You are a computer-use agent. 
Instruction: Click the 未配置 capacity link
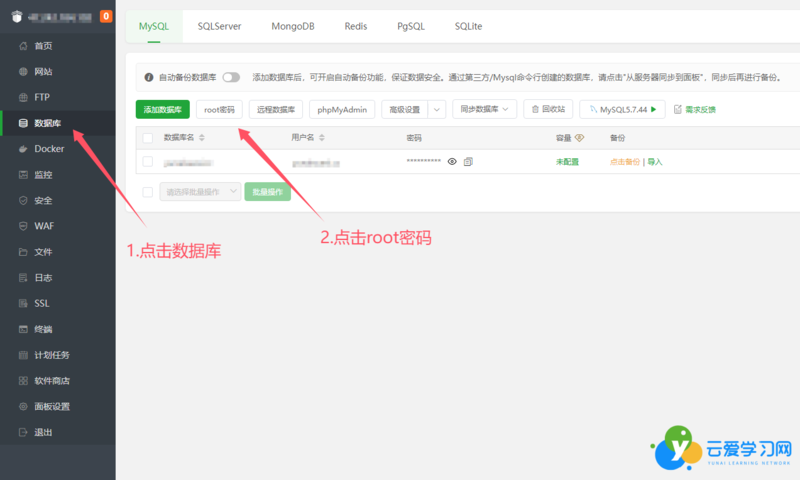click(x=567, y=162)
